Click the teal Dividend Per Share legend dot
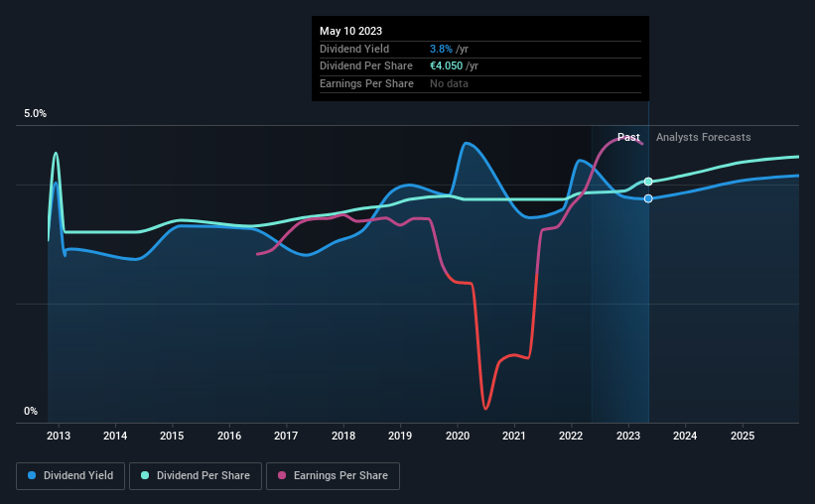The image size is (815, 504). click(145, 475)
